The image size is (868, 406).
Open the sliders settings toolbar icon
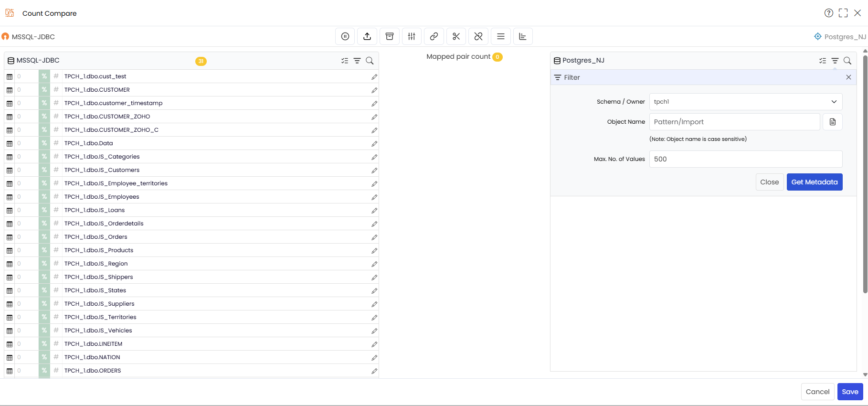(412, 36)
